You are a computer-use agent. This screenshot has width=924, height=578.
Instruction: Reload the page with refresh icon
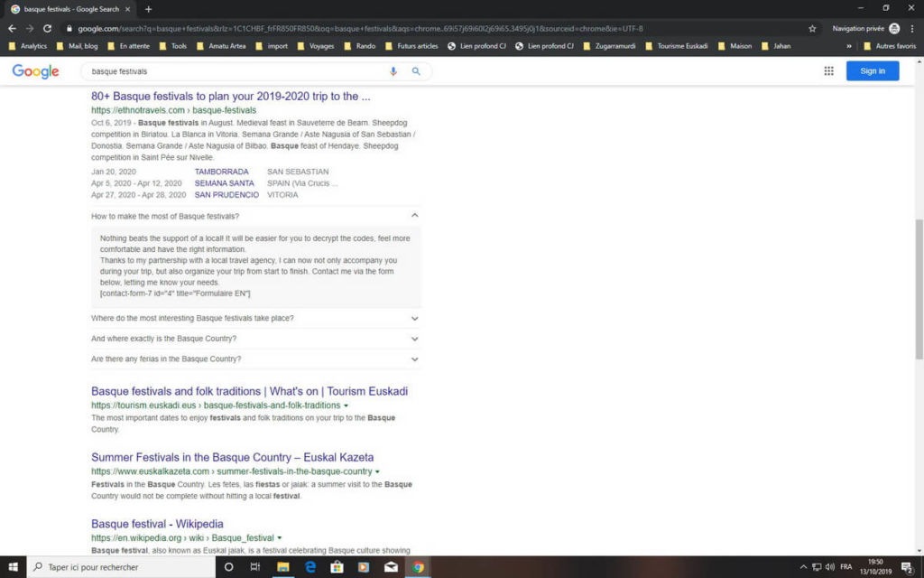click(47, 28)
